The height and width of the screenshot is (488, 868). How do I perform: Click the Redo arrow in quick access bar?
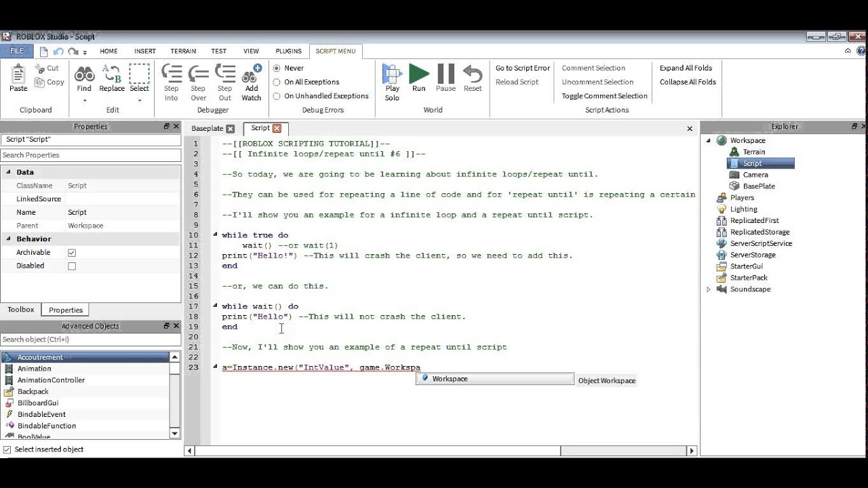(73, 52)
